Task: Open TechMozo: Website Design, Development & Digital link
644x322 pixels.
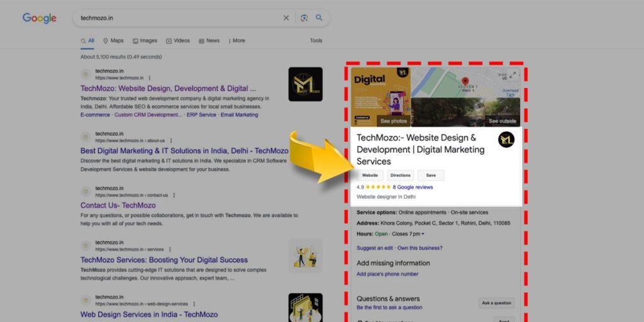Action: [169, 89]
